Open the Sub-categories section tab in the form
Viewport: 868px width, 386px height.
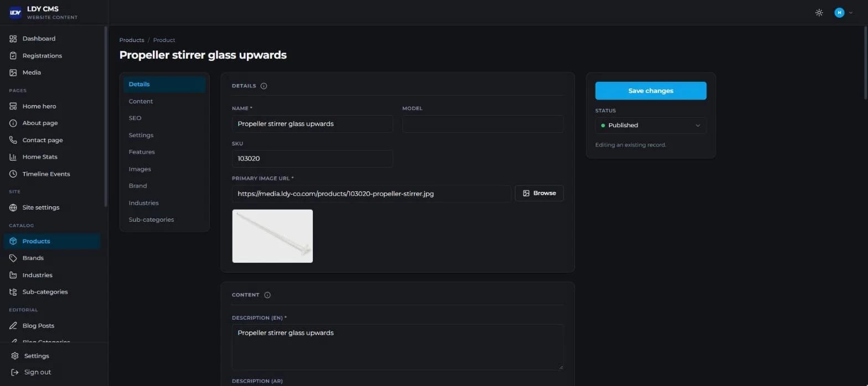(164, 220)
